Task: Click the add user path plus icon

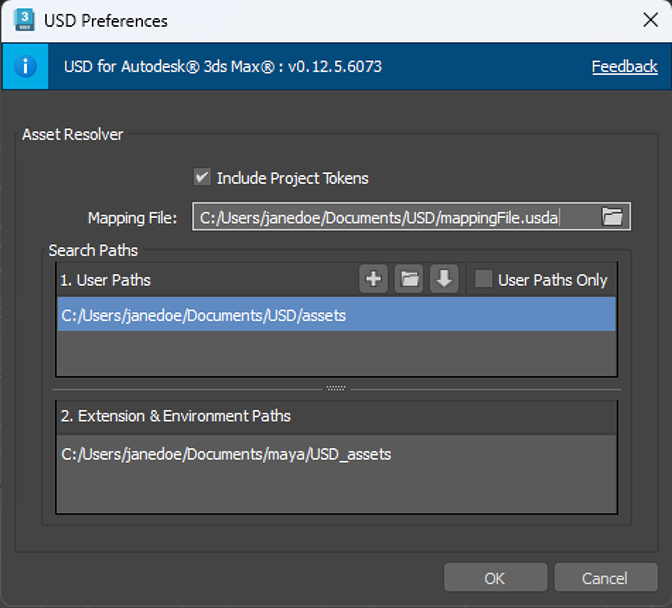Action: 373,279
